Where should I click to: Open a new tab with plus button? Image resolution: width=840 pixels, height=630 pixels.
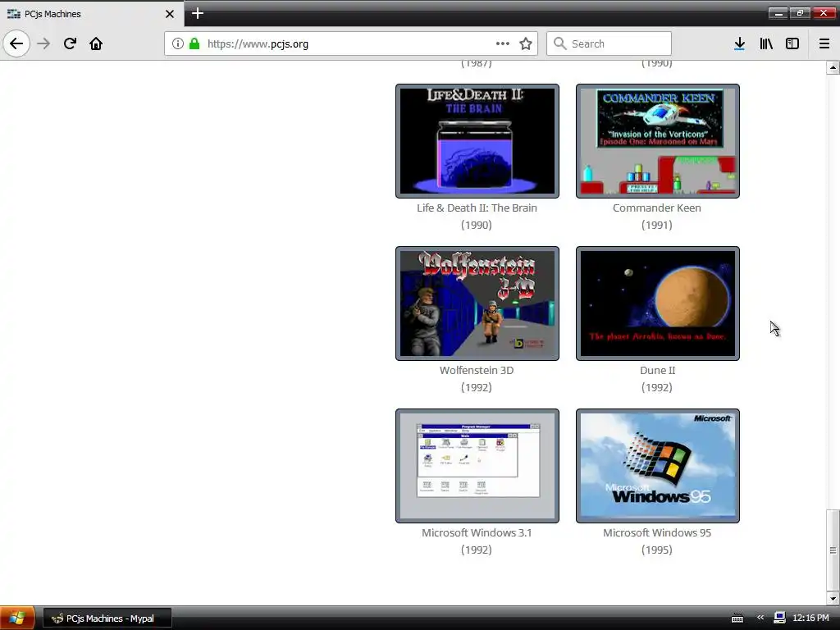click(x=197, y=13)
